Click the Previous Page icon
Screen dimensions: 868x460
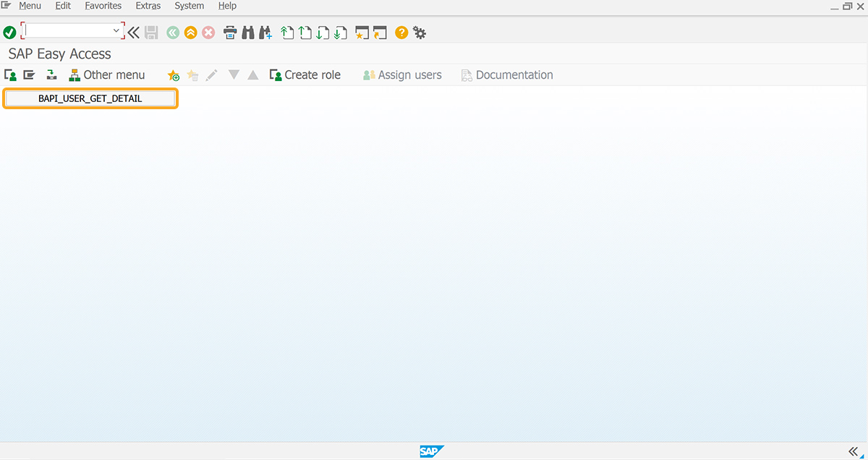(x=305, y=33)
